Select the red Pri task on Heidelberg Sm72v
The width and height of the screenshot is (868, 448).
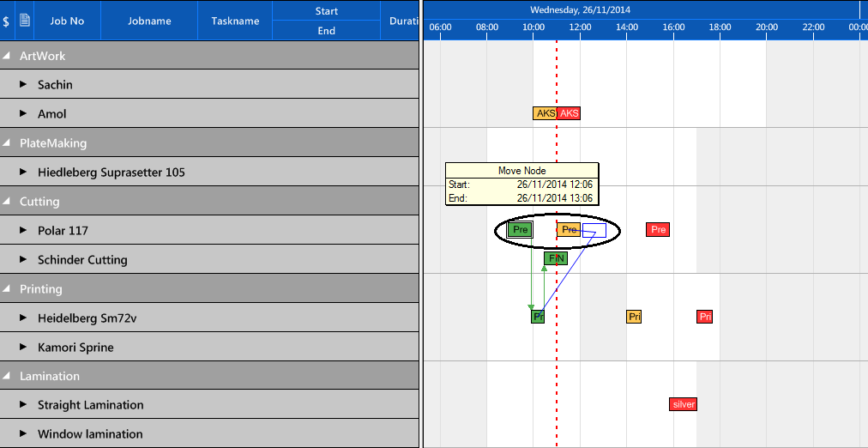pos(705,317)
